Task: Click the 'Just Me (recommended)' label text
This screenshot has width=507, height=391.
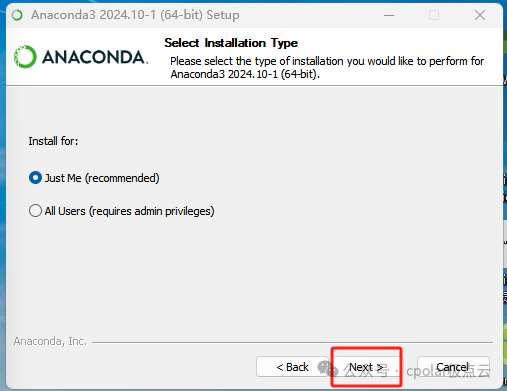Action: click(102, 178)
